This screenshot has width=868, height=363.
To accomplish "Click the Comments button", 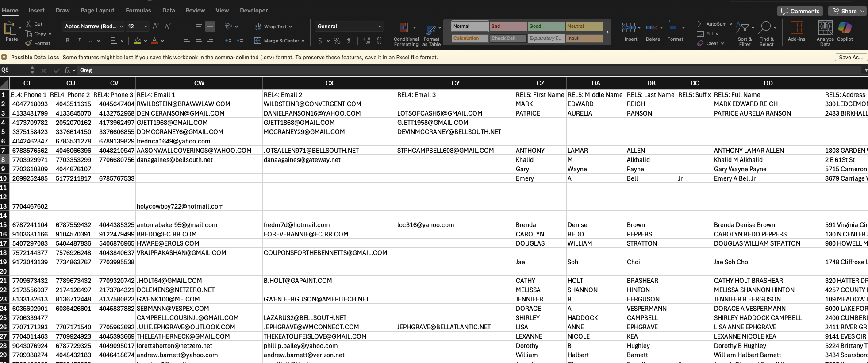I will click(x=800, y=11).
